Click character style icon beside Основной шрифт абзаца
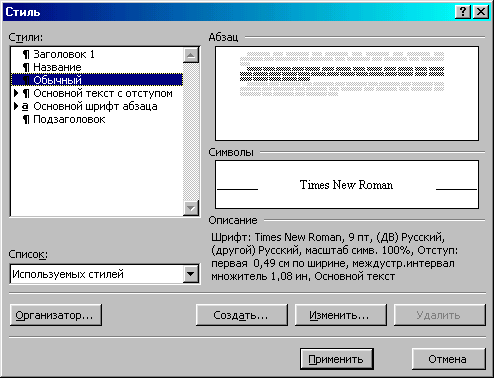This screenshot has width=494, height=378. tap(25, 107)
